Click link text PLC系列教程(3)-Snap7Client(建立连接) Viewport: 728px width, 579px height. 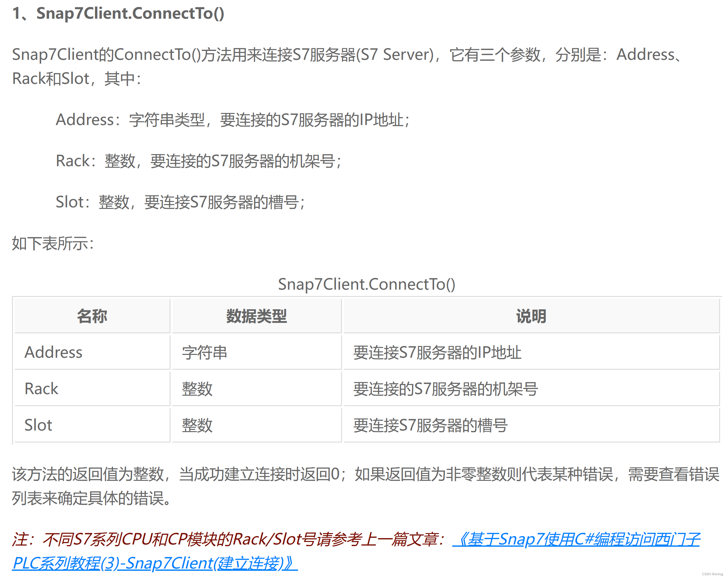[154, 563]
